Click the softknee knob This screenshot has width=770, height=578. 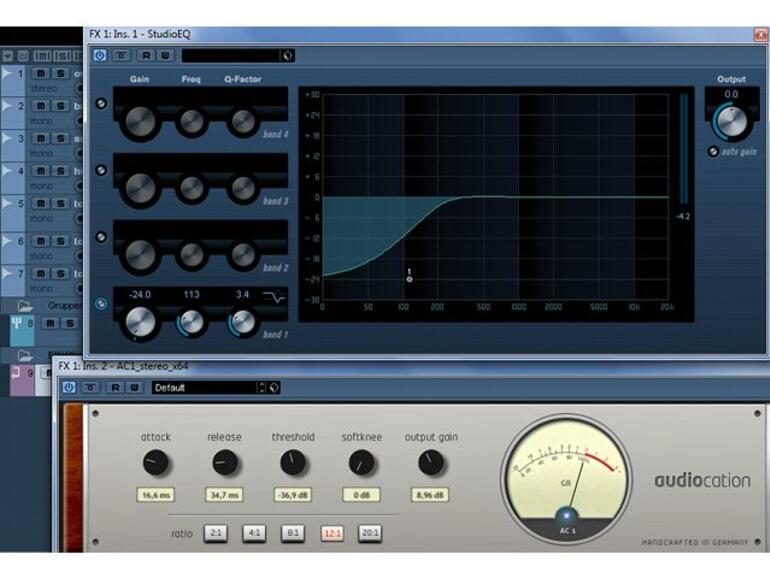tap(361, 463)
